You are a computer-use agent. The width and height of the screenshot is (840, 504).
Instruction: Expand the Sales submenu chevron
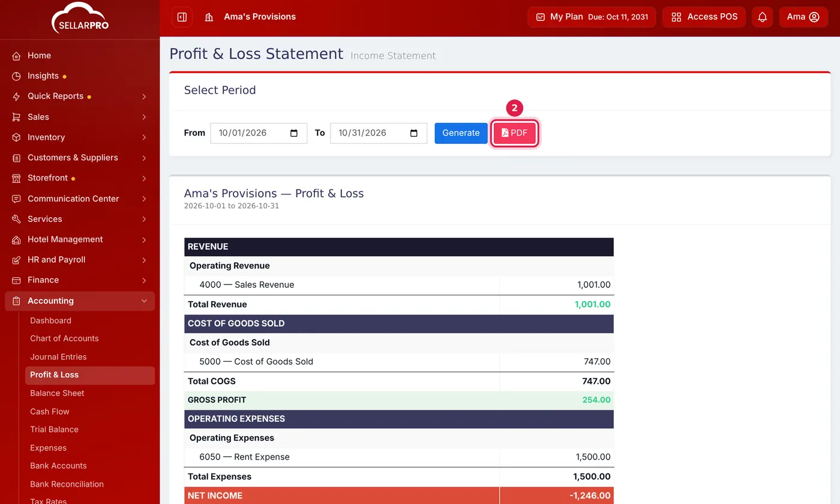[x=144, y=117]
